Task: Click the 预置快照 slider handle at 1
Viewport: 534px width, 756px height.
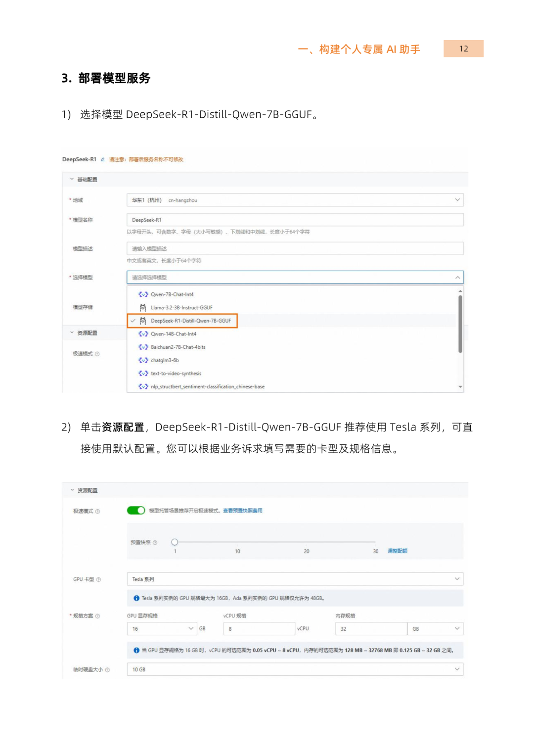Action: [x=175, y=542]
